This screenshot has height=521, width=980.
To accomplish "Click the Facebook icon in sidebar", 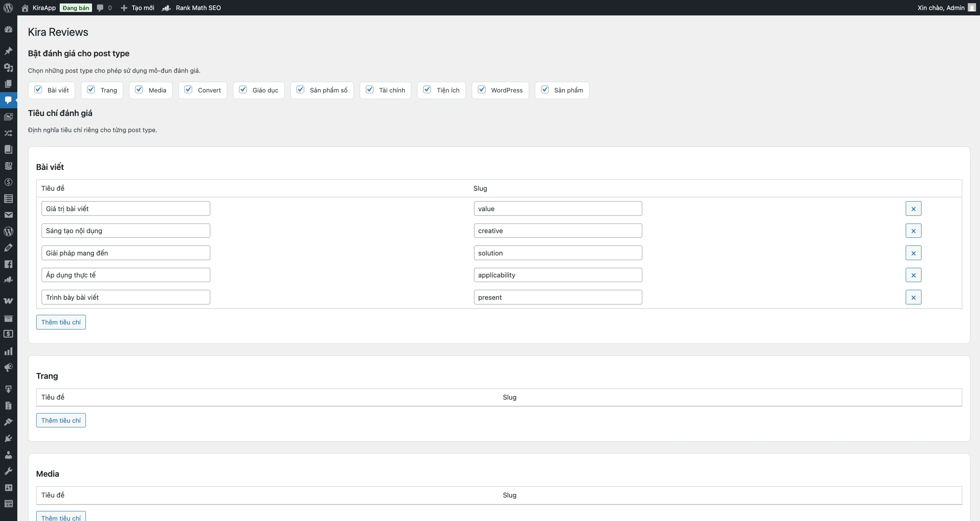I will [8, 264].
